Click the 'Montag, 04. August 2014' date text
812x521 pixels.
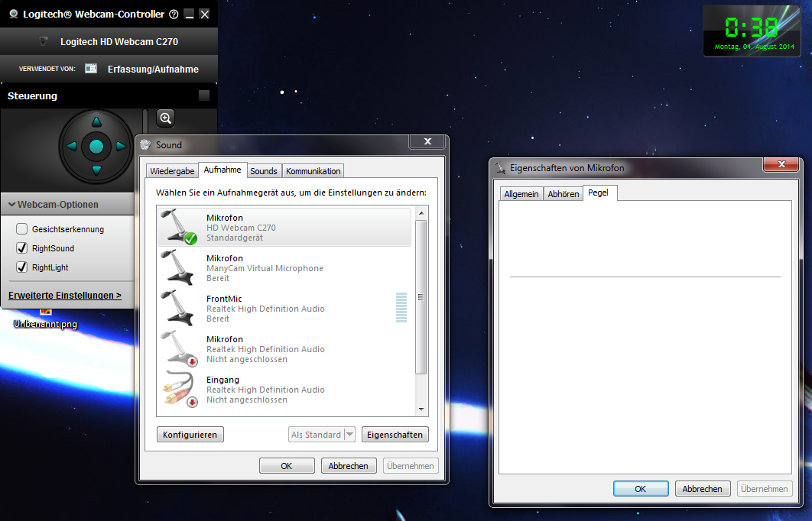(754, 47)
